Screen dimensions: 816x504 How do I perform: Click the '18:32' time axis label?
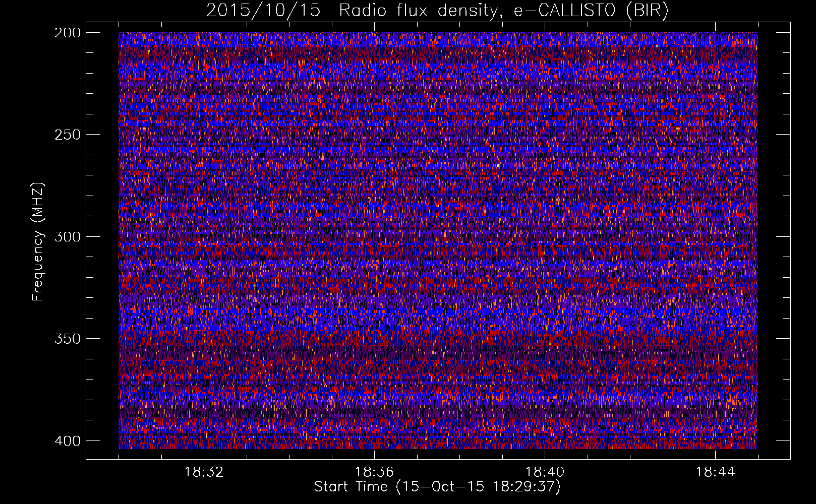pos(204,472)
